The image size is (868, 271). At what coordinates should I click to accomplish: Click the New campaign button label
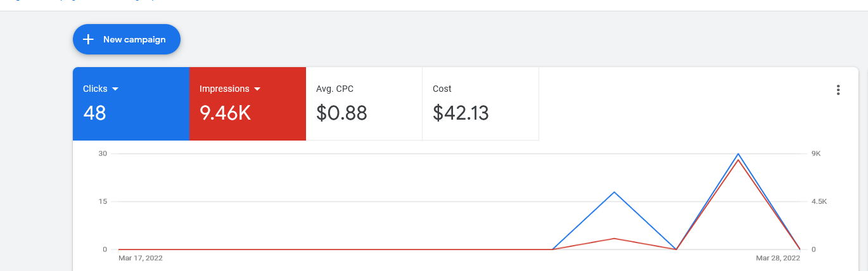click(134, 39)
